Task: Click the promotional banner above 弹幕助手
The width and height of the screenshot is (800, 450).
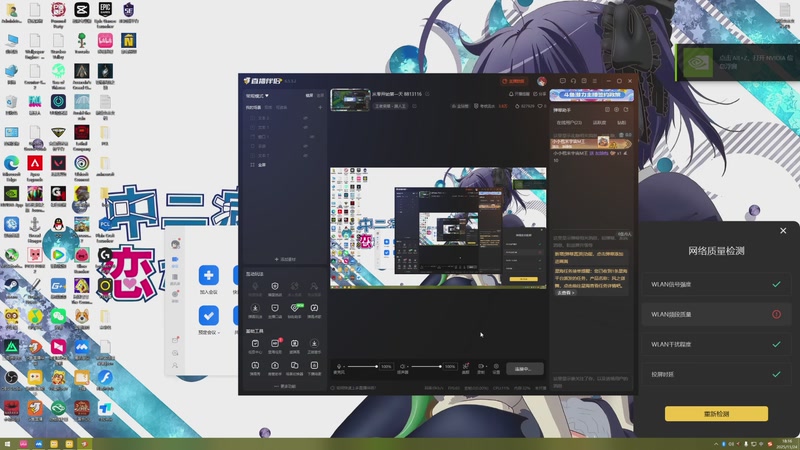Action: point(592,95)
